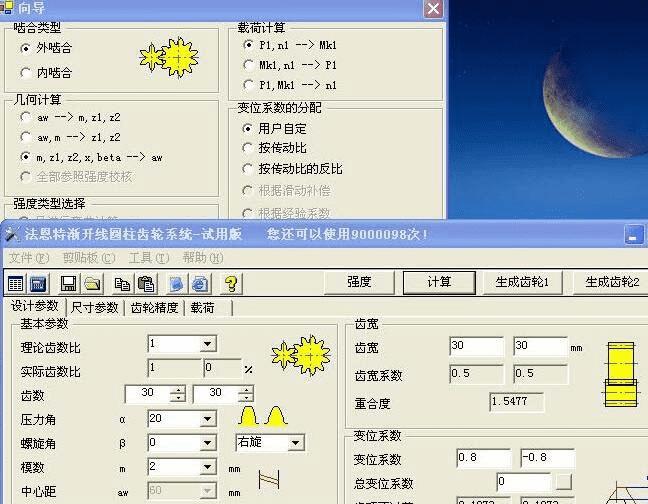This screenshot has height=504, width=648.
Task: Click the 向导 window title icon
Action: (x=6, y=7)
